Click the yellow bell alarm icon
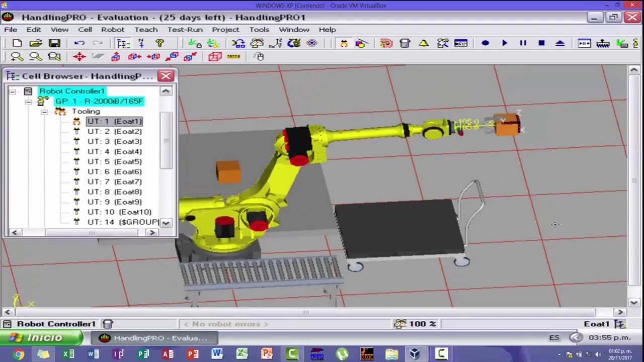The width and height of the screenshot is (644, 362). (x=424, y=43)
